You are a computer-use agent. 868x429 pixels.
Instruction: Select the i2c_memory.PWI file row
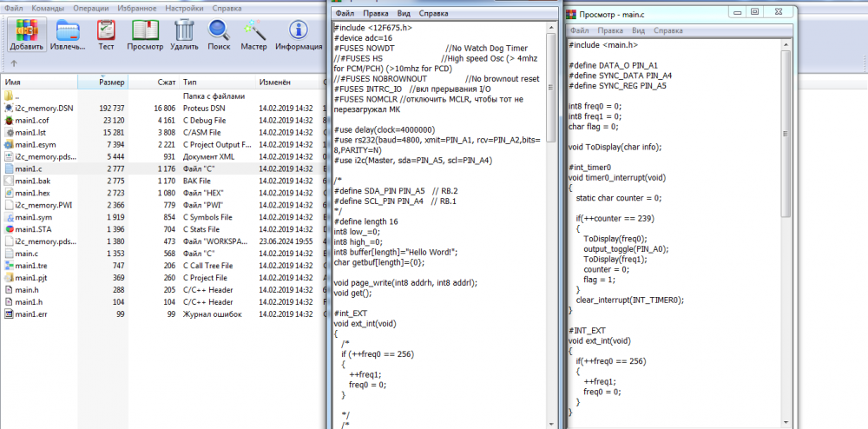click(161, 205)
